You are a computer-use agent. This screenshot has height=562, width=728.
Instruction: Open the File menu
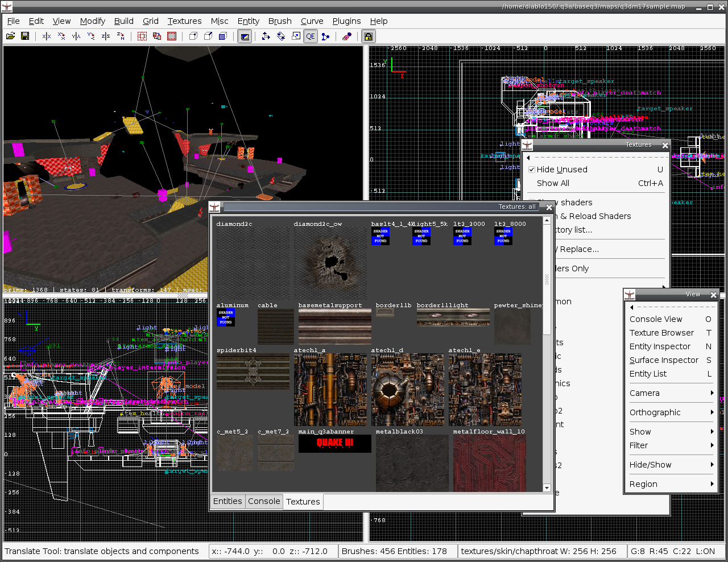(x=13, y=21)
